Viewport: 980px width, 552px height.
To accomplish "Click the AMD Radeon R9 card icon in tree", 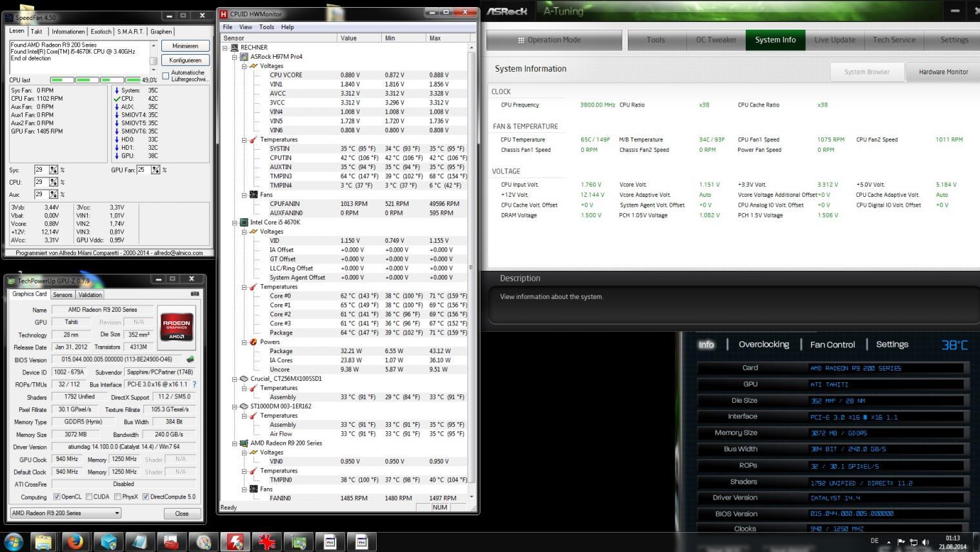I will [244, 443].
